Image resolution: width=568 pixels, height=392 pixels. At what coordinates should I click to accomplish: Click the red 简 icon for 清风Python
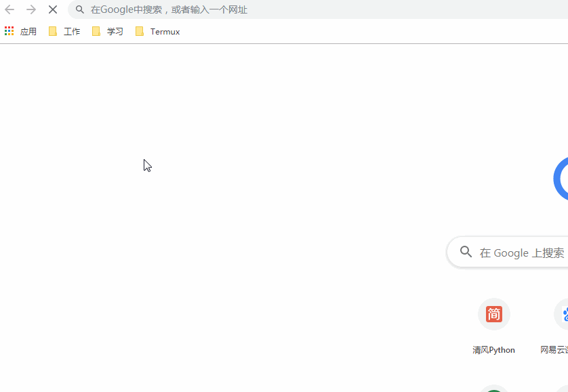coord(493,313)
